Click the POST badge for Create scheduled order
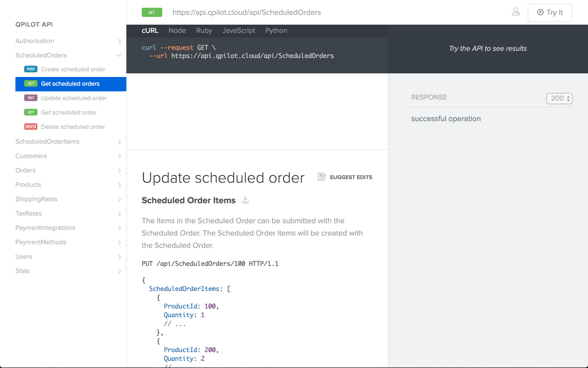Viewport: 588px width, 368px height. coord(31,69)
